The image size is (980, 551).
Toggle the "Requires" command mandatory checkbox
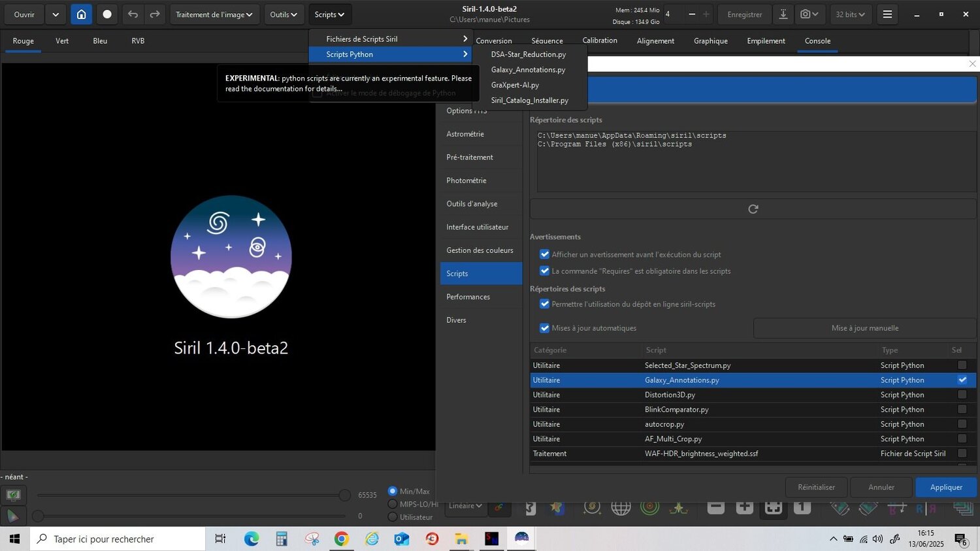[544, 271]
